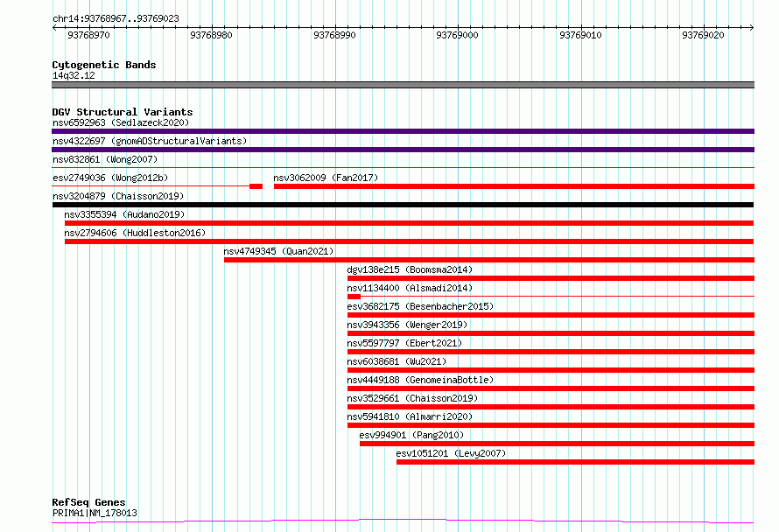The width and height of the screenshot is (779, 532).
Task: Click the purple bar under nsv6592963
Action: [x=403, y=131]
